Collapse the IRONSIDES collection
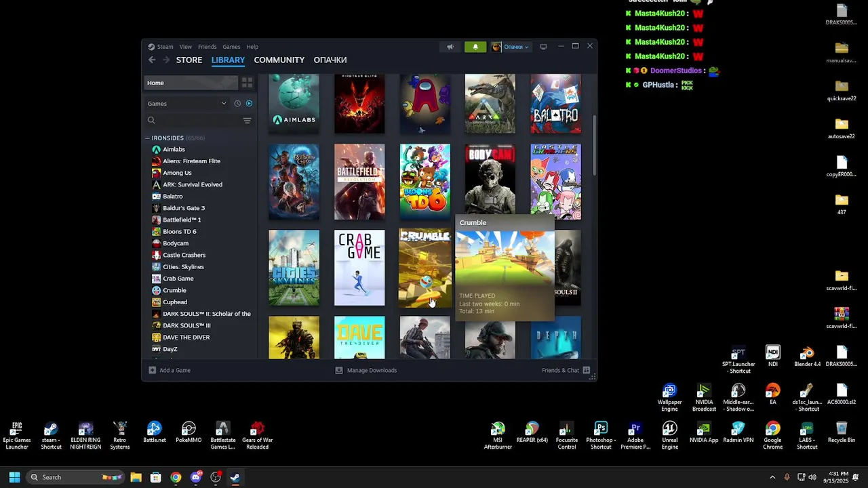The width and height of the screenshot is (868, 488). pos(147,138)
